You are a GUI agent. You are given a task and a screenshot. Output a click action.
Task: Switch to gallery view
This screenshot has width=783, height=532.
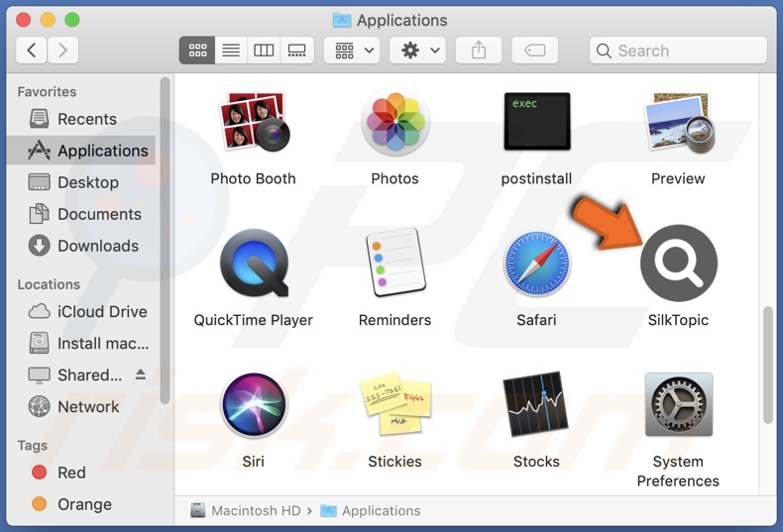tap(297, 50)
